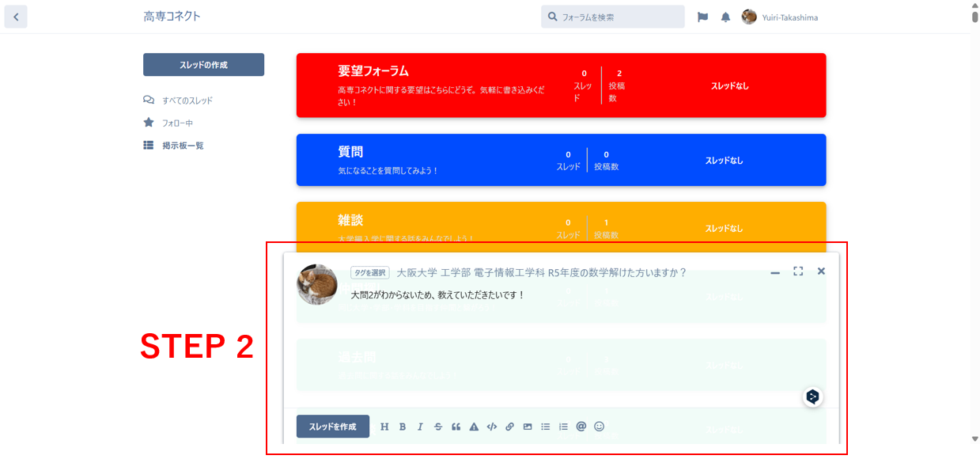
Task: Expand the thread editor to fullscreen
Action: (x=798, y=271)
